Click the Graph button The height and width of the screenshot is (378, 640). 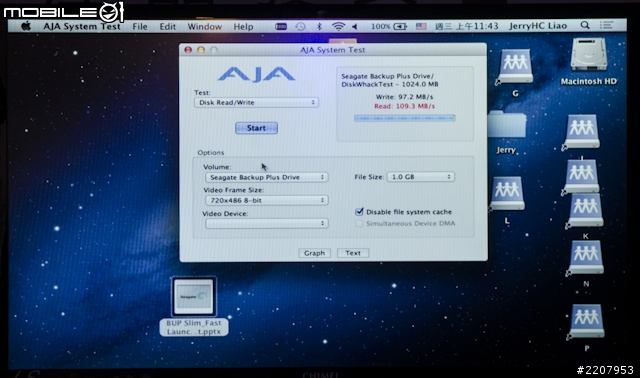[x=314, y=253]
